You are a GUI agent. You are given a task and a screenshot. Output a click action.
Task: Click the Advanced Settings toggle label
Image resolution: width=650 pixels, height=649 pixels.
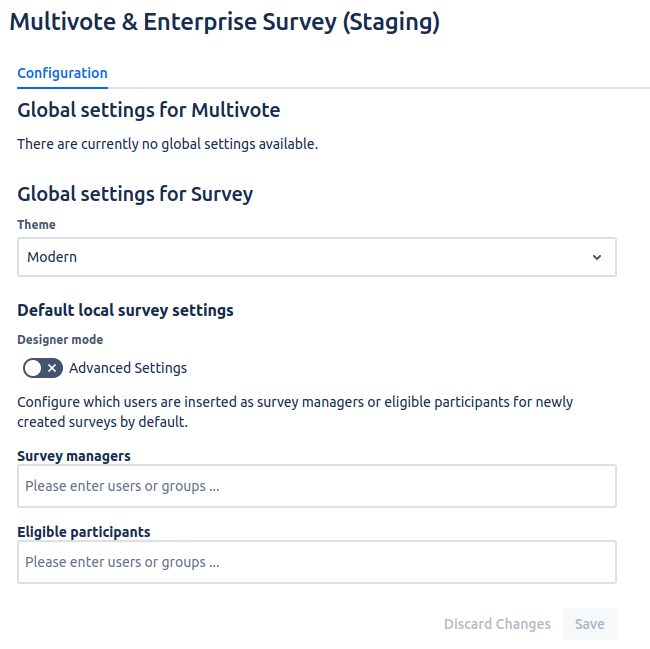tap(128, 368)
